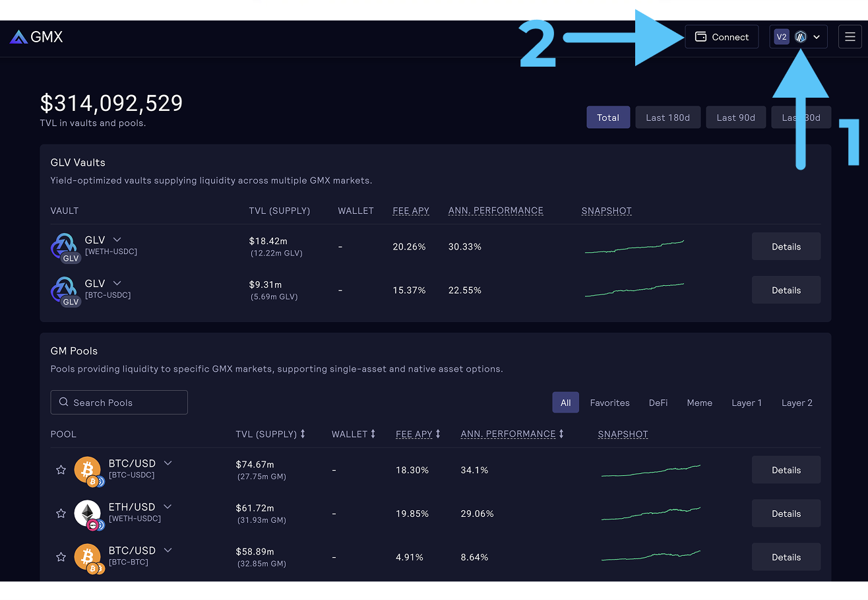Viewport: 868px width, 600px height.
Task: Star the ETH/USD pool as favorite
Action: coord(61,514)
